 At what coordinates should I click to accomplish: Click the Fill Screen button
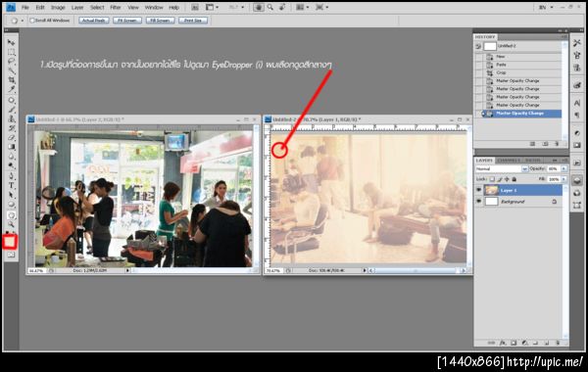click(160, 21)
